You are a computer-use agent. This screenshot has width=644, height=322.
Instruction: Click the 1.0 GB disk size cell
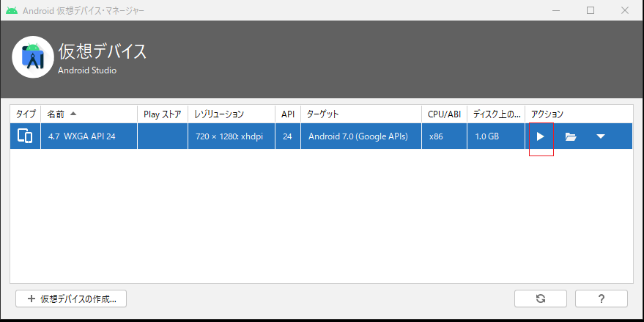(496, 136)
